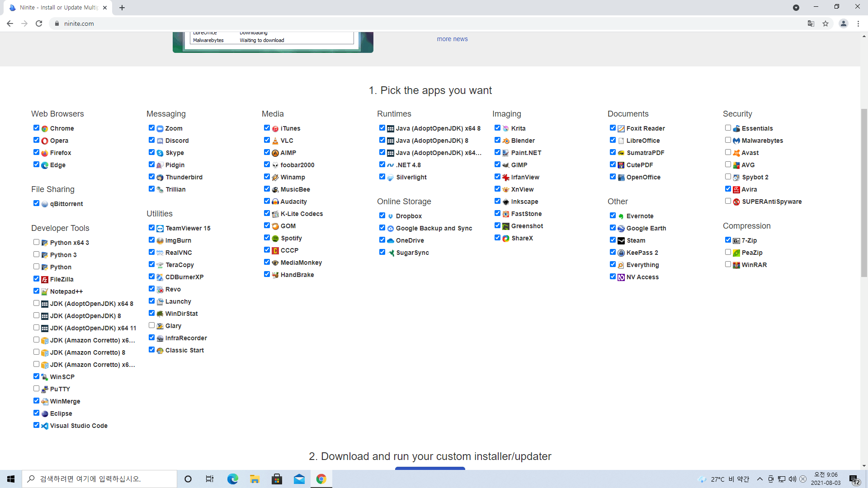Click the WinRAR icon under Compression
868x488 pixels.
pyautogui.click(x=736, y=265)
